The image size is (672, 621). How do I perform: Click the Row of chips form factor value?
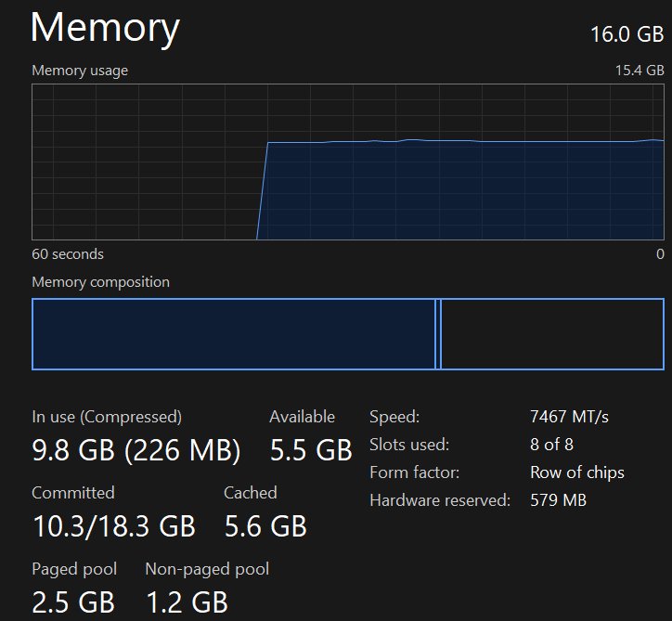point(576,472)
